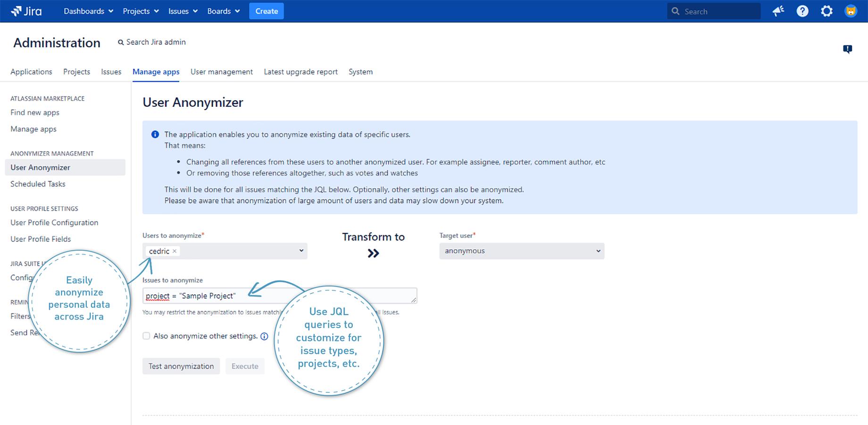The image size is (868, 425).
Task: Switch to the User management tab
Action: click(x=222, y=72)
